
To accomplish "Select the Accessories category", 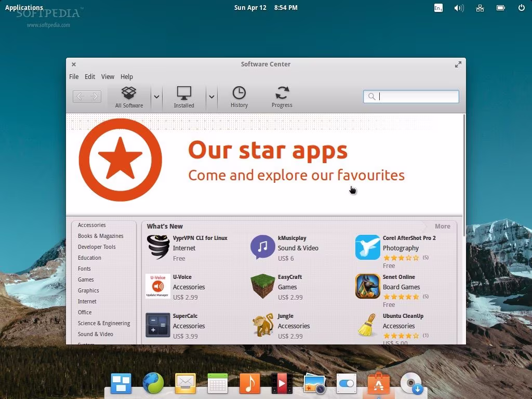I will tap(91, 225).
